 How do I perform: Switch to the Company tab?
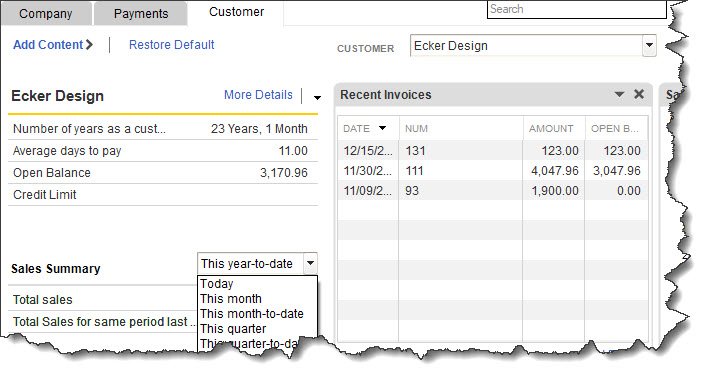pyautogui.click(x=46, y=14)
